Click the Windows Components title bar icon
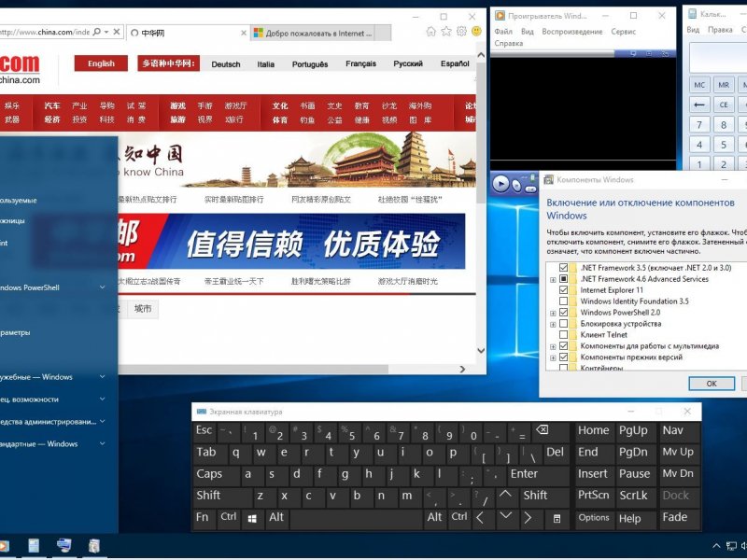This screenshot has height=560, width=747. click(x=549, y=179)
